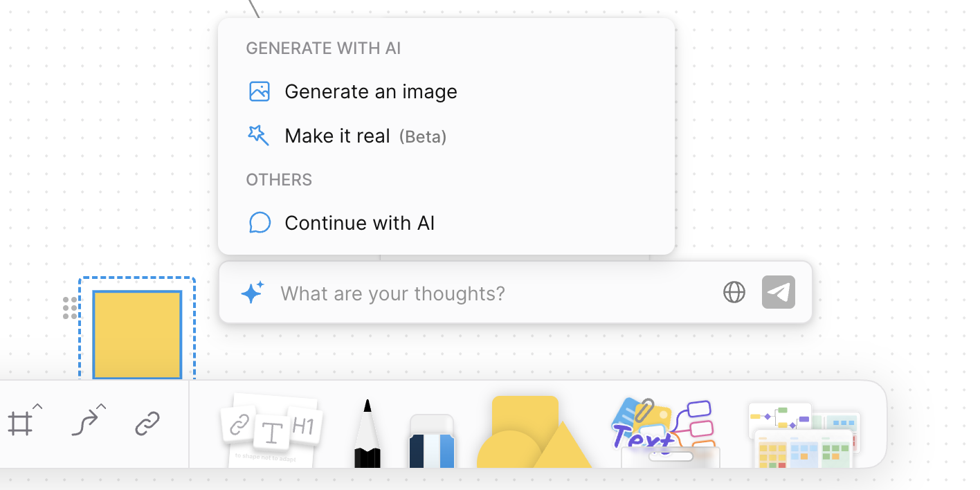The height and width of the screenshot is (490, 980).
Task: Choose the Eraser tool
Action: 432,440
